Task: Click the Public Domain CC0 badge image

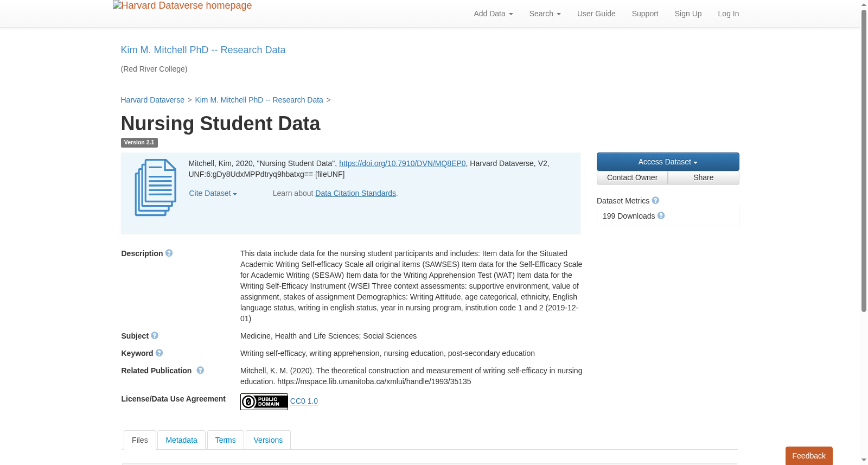Action: pyautogui.click(x=264, y=402)
